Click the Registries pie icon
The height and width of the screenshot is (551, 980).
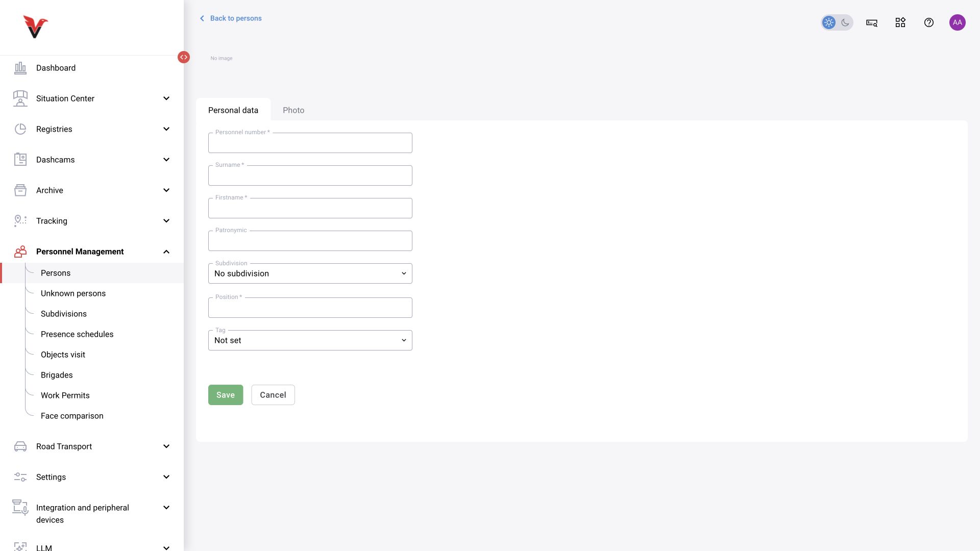[x=20, y=129]
